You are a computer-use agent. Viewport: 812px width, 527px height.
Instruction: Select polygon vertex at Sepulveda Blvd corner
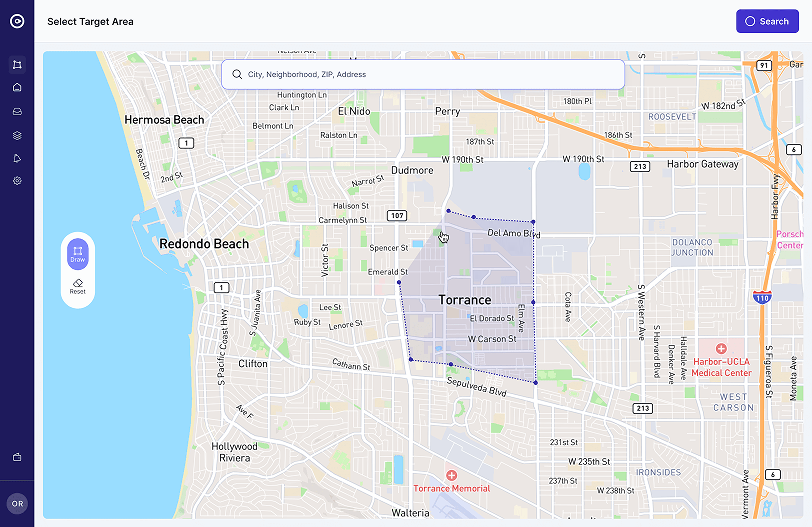(535, 383)
